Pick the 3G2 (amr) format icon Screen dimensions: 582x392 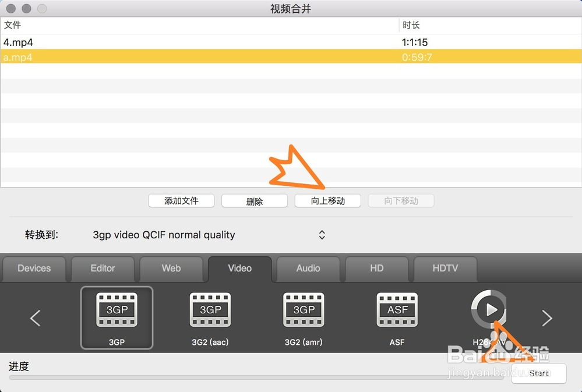tap(304, 310)
